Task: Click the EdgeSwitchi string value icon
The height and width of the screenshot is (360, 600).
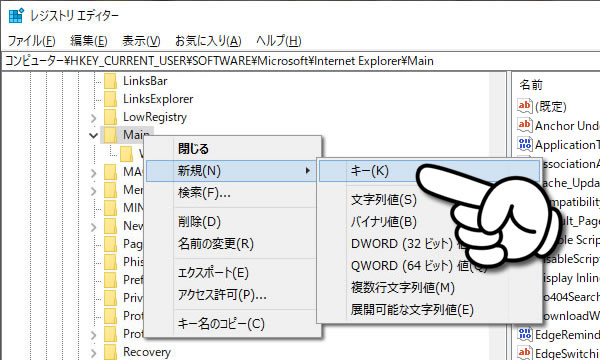Action: tap(525, 353)
